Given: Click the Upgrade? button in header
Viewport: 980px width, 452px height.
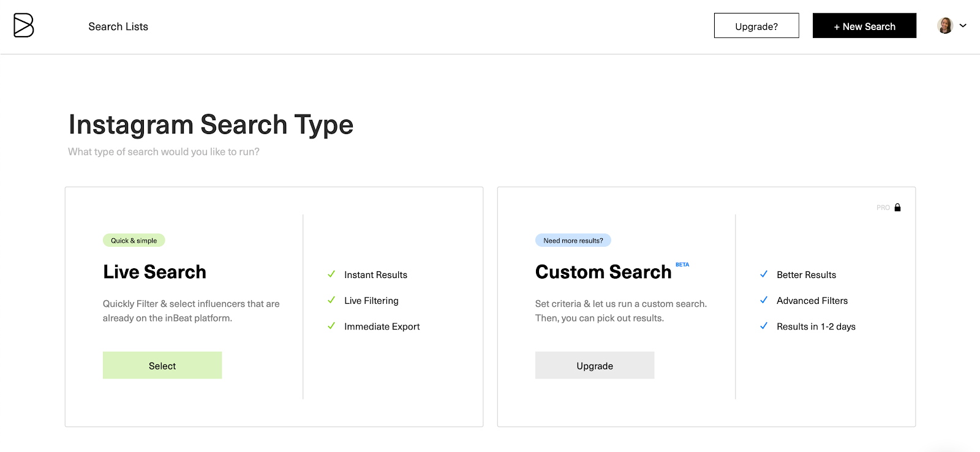Looking at the screenshot, I should 756,26.
